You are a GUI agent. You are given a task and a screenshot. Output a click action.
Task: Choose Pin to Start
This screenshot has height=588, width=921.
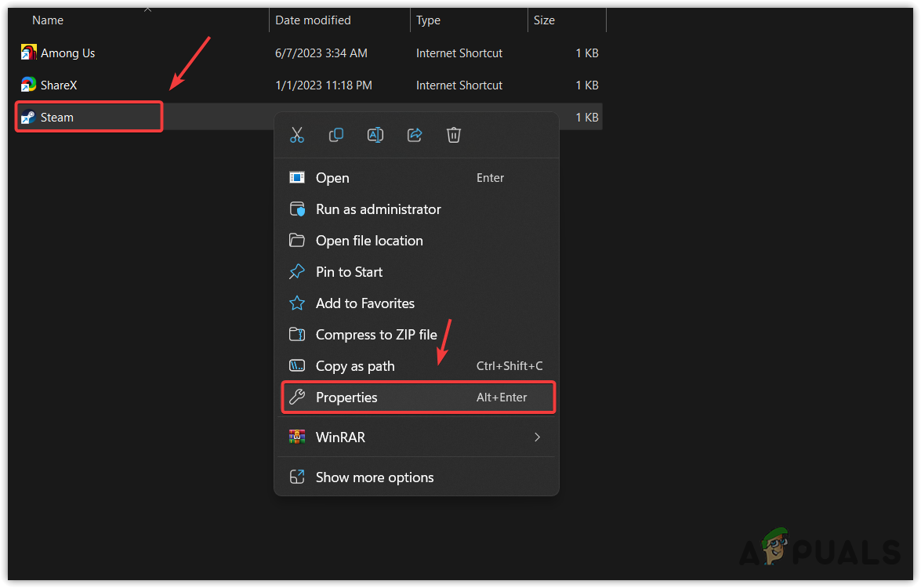tap(416, 272)
